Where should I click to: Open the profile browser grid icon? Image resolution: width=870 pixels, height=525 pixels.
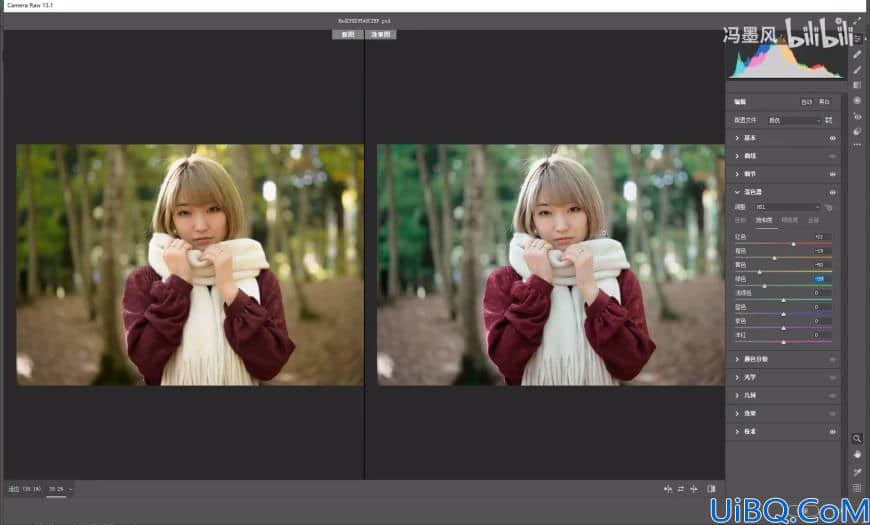pyautogui.click(x=828, y=120)
